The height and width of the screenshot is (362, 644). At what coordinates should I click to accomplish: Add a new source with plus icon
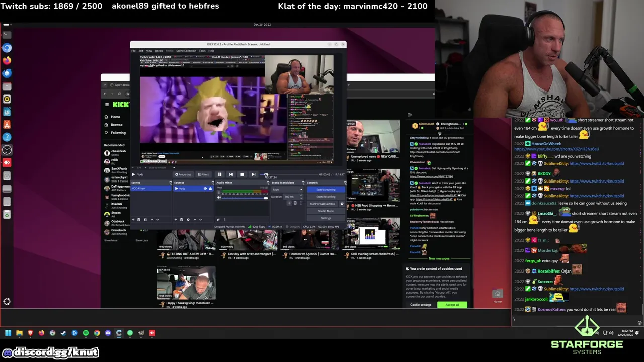(176, 220)
